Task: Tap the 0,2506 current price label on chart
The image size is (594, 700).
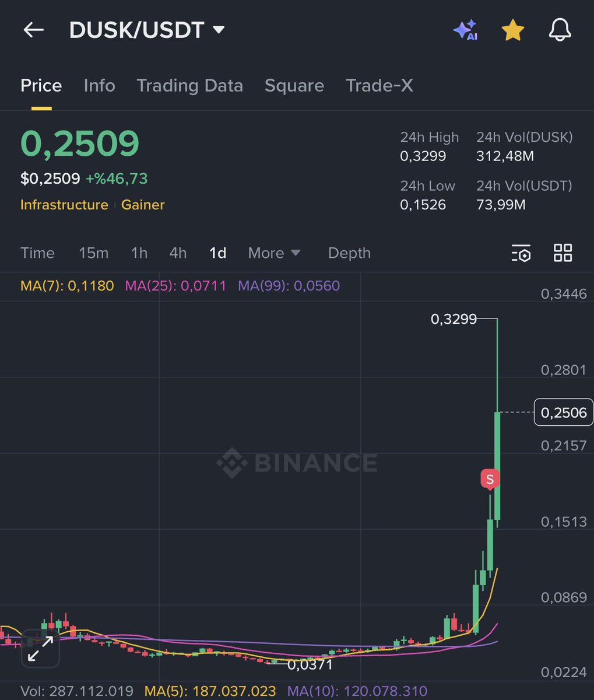Action: [562, 412]
